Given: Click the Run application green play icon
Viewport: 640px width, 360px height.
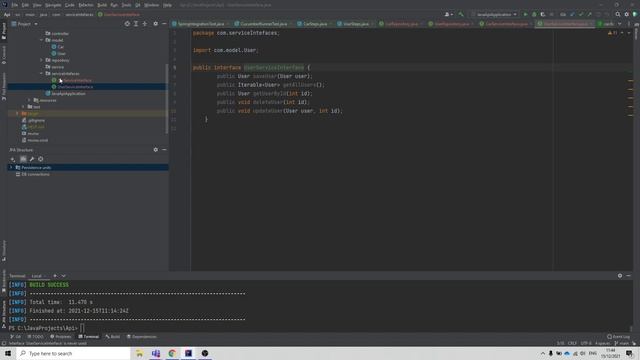Looking at the screenshot, I should tap(525, 14).
